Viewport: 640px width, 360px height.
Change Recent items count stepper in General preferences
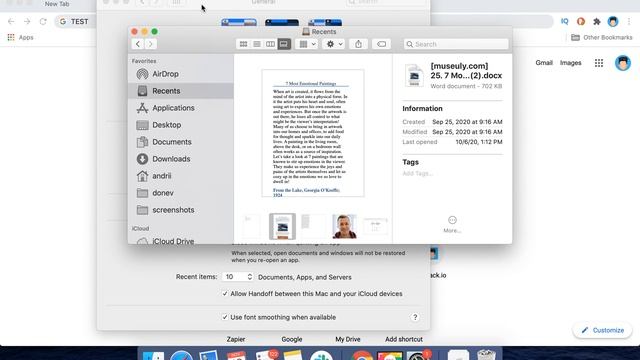(x=249, y=277)
